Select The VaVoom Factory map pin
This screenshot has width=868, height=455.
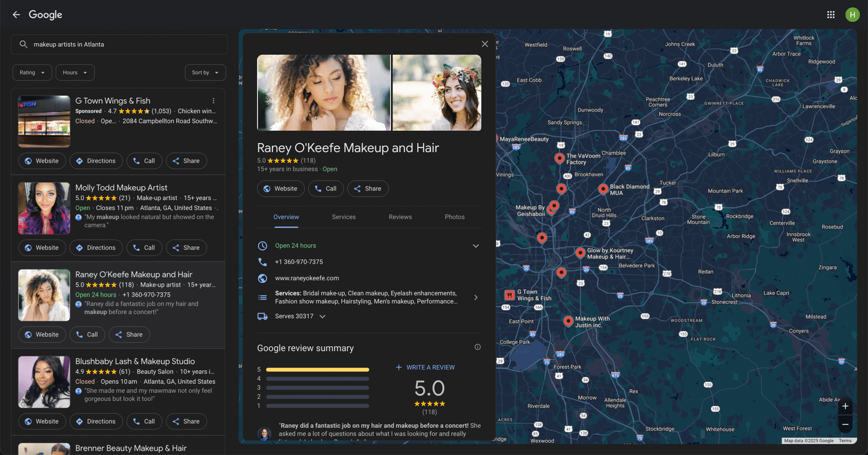click(559, 158)
